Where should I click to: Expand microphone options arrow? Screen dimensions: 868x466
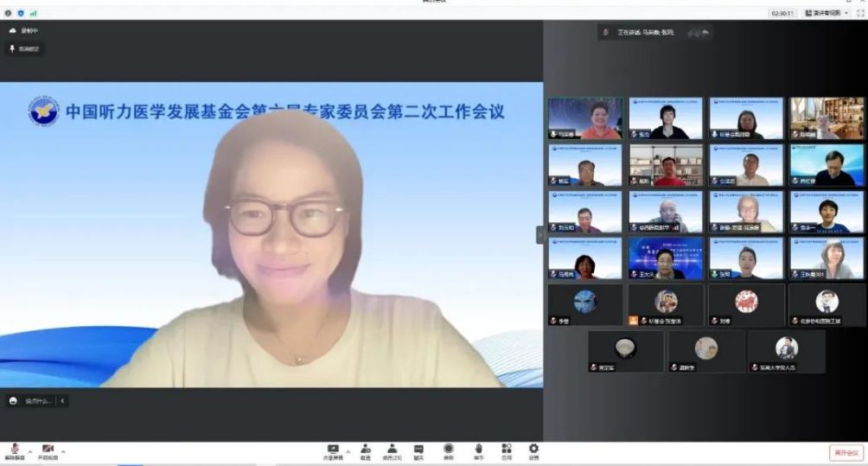(x=29, y=450)
